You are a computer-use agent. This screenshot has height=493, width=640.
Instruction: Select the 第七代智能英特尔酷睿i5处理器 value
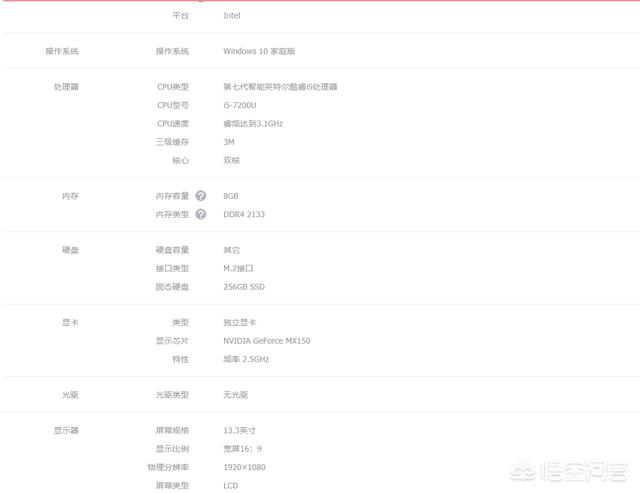point(280,87)
